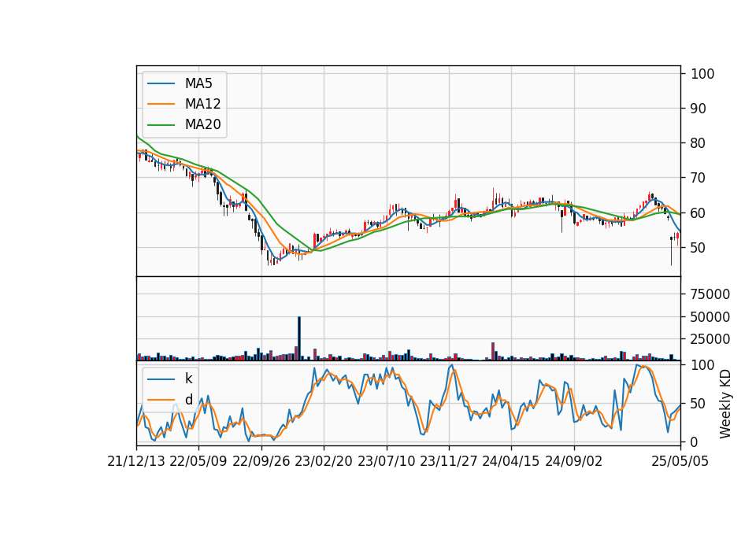Click the Weekly KD axis title
756x543 pixels.
(725, 404)
